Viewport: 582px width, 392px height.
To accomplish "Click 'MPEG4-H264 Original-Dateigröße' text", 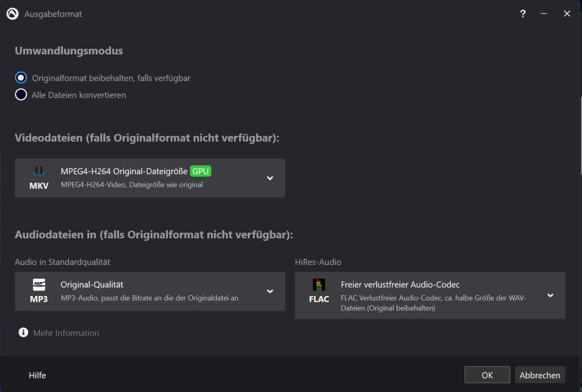I will point(124,171).
